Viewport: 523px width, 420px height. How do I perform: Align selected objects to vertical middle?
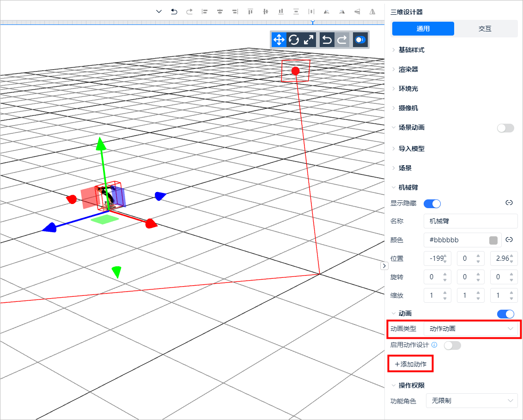266,12
